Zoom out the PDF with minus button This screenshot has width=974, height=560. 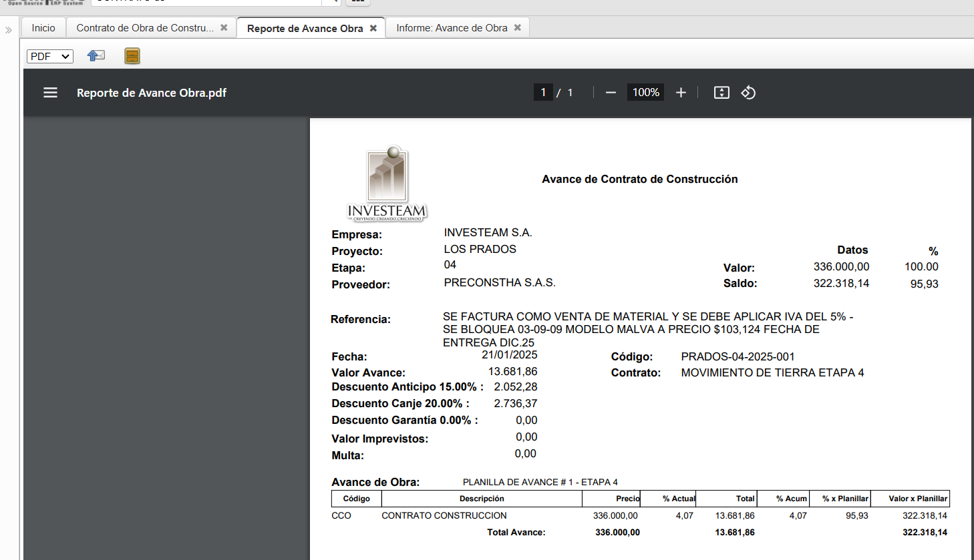tap(611, 93)
